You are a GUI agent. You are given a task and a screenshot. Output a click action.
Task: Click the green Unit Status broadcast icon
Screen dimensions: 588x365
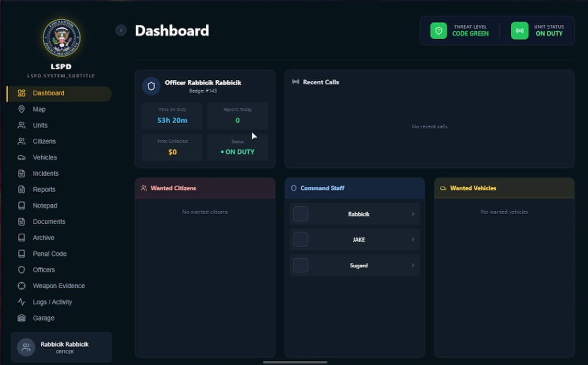pos(519,31)
